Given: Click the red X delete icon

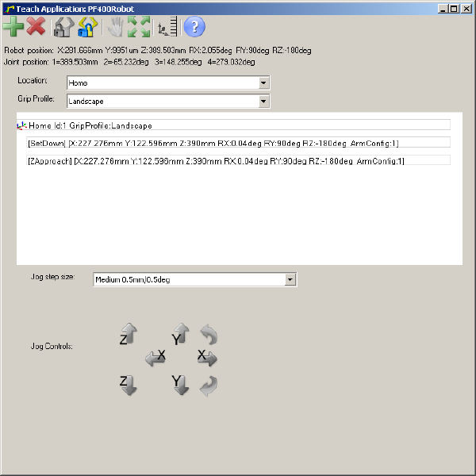Looking at the screenshot, I should [x=36, y=28].
